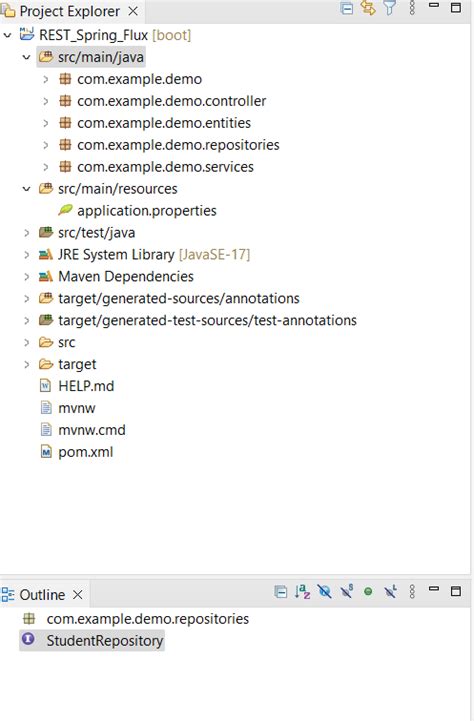
Task: Toggle Link with Editor in Project Explorer
Action: (368, 8)
